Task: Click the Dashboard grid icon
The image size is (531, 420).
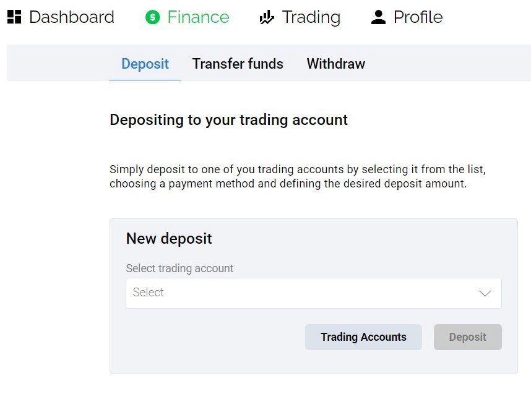Action: pos(14,17)
